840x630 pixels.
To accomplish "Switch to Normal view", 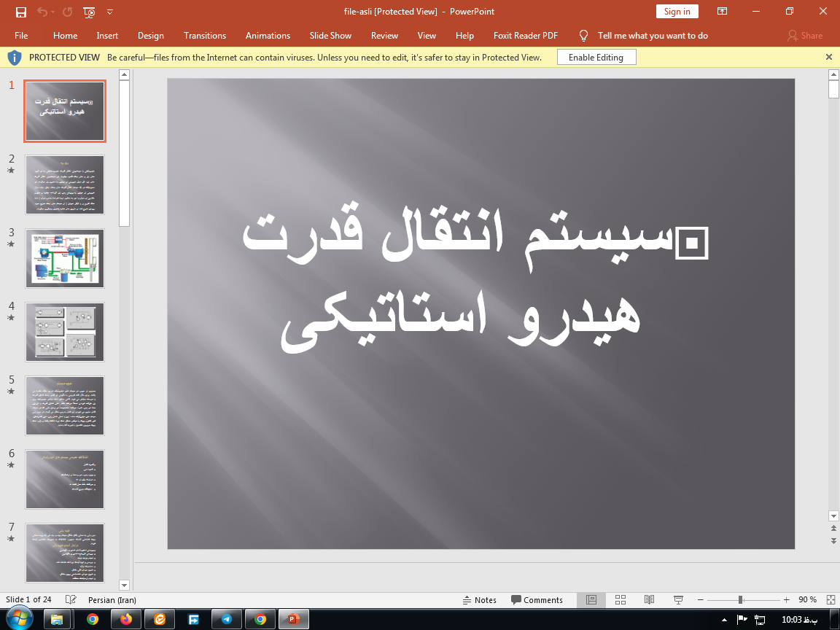I will (591, 600).
